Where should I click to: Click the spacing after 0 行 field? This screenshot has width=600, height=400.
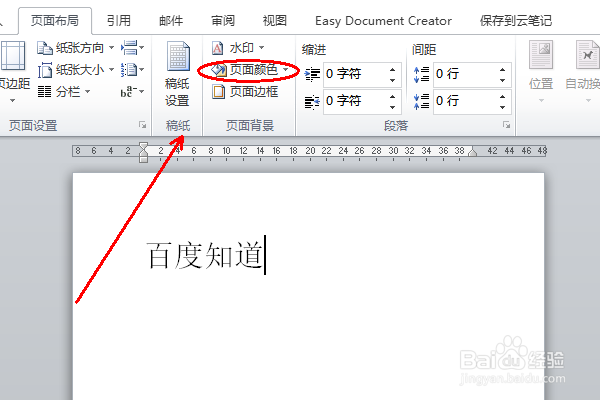tap(472, 101)
